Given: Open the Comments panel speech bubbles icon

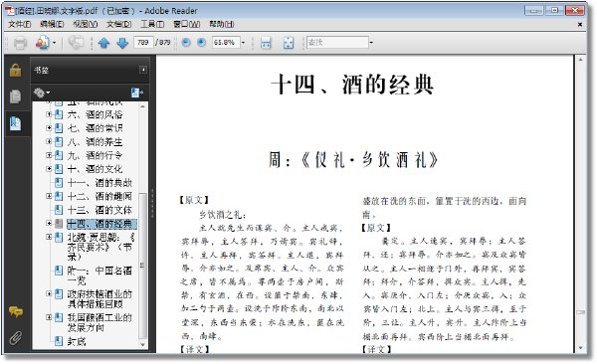Looking at the screenshot, I should (x=16, y=312).
